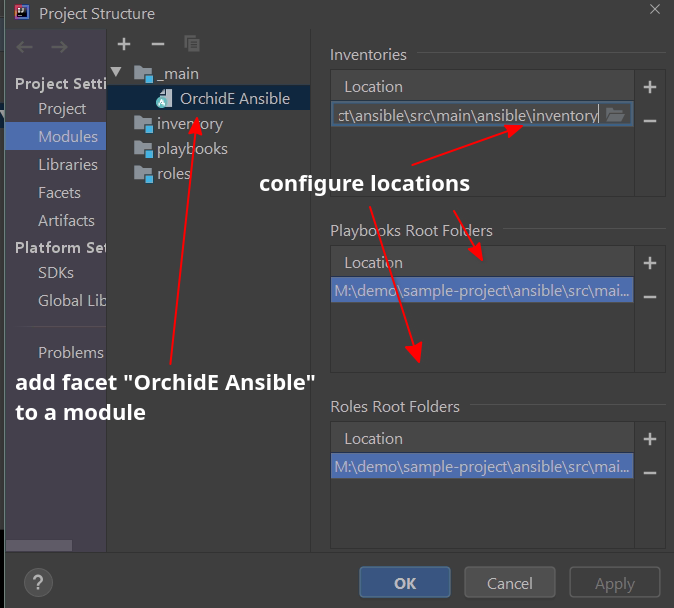Click Roles Root Folders Location header
Viewport: 674px width, 608px height.
pyautogui.click(x=482, y=438)
